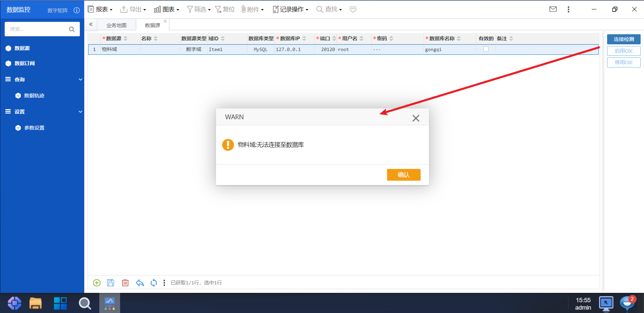
Task: Click the 连接检测 button
Action: 624,39
